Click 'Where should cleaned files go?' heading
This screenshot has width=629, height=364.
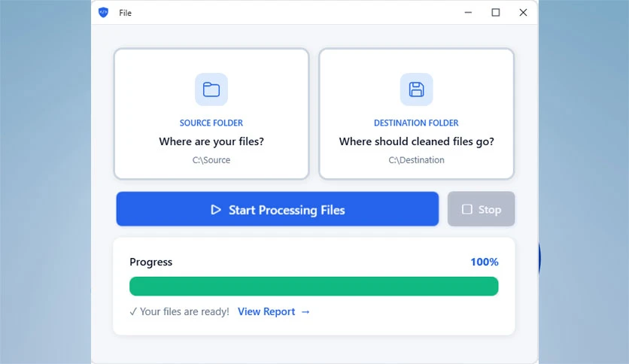416,141
